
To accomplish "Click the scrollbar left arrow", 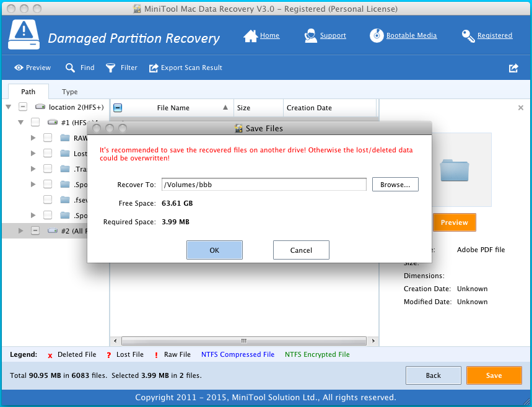I will click(x=115, y=341).
